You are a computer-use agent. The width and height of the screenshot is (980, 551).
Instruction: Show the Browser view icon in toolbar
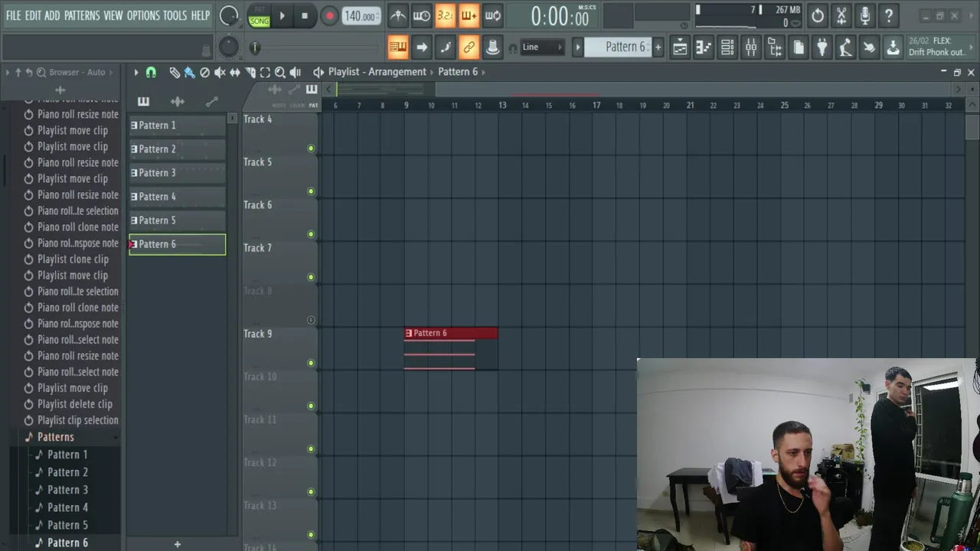click(775, 47)
